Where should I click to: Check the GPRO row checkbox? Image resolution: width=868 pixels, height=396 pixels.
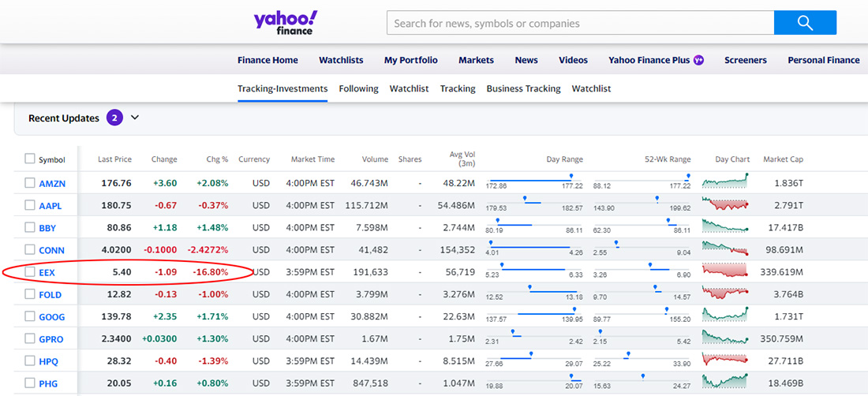(x=29, y=338)
